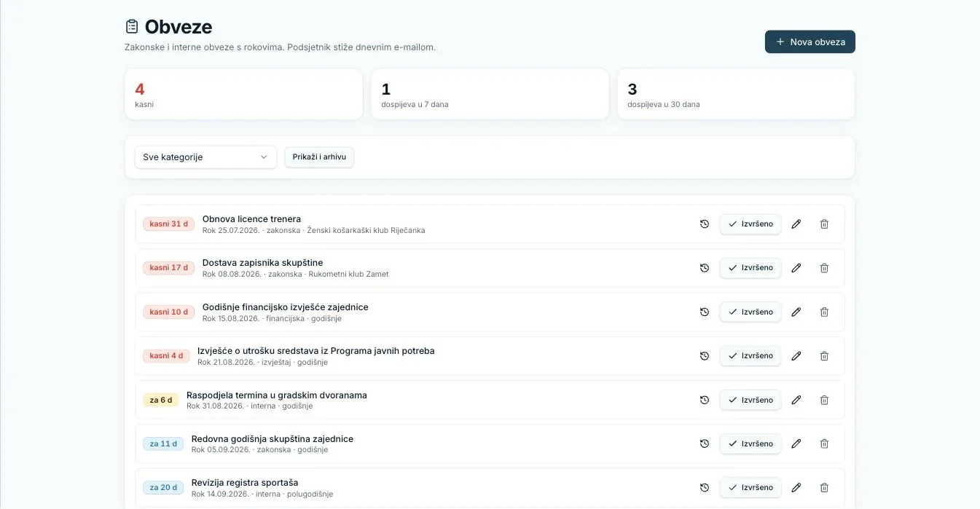Image resolution: width=980 pixels, height=509 pixels.
Task: Click title Redovna godišnja skupština zajednice
Action: click(273, 439)
